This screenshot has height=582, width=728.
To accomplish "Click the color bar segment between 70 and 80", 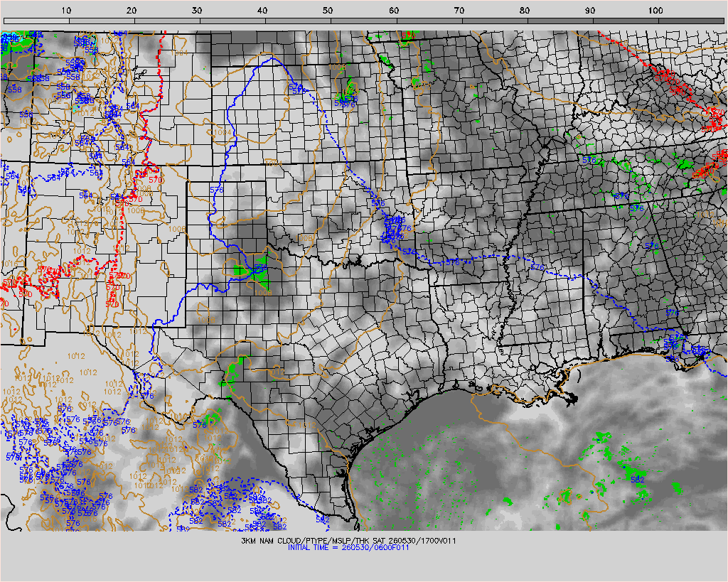I will (495, 21).
